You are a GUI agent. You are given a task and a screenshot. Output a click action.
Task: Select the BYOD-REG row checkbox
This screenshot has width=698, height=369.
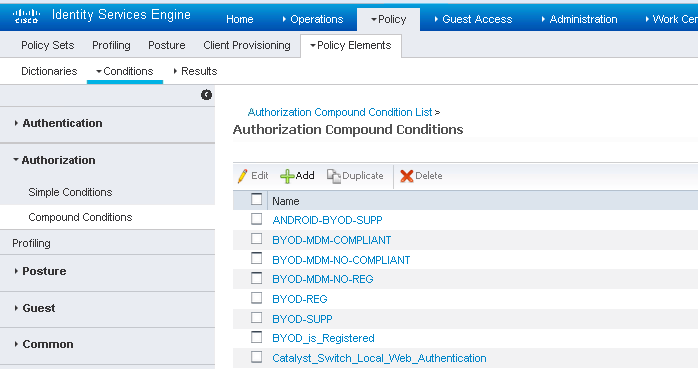pyautogui.click(x=256, y=298)
